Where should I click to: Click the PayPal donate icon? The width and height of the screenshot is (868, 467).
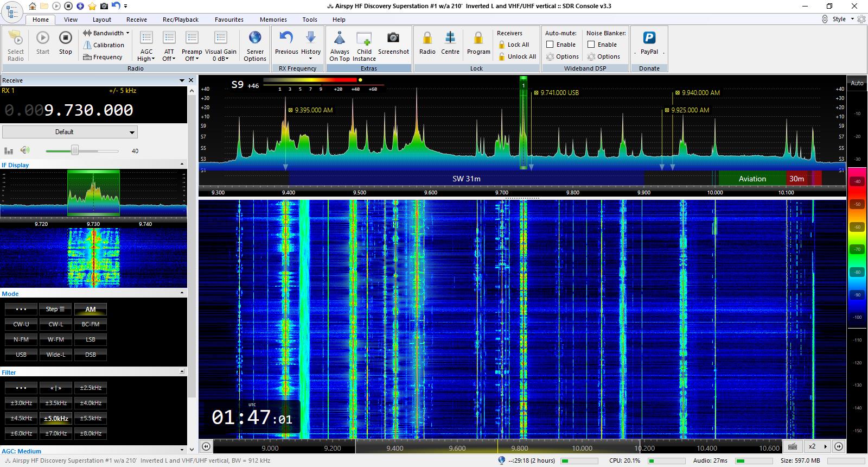coord(649,39)
